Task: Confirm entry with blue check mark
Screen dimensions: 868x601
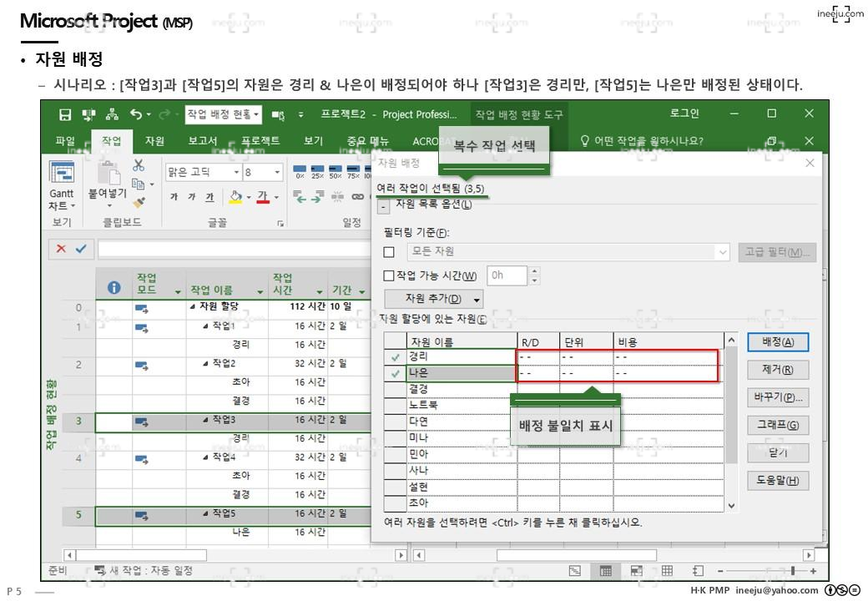Action: pyautogui.click(x=81, y=249)
